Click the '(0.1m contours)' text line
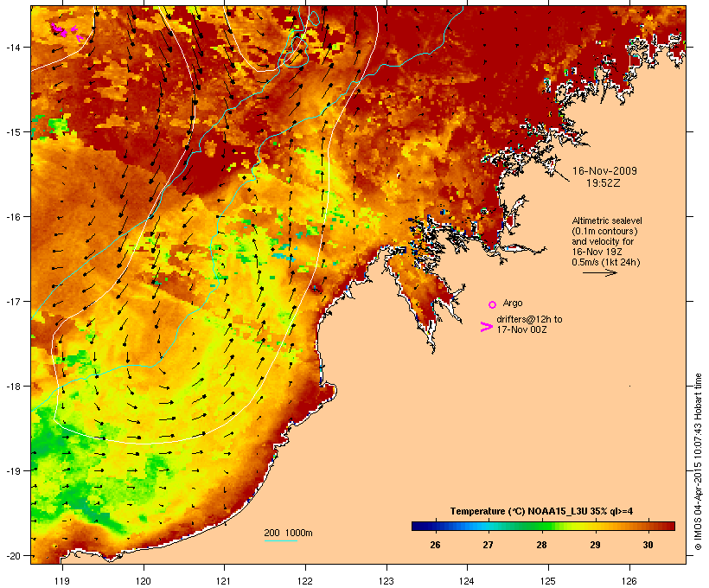Image resolution: width=709 pixels, height=588 pixels. pos(605,231)
